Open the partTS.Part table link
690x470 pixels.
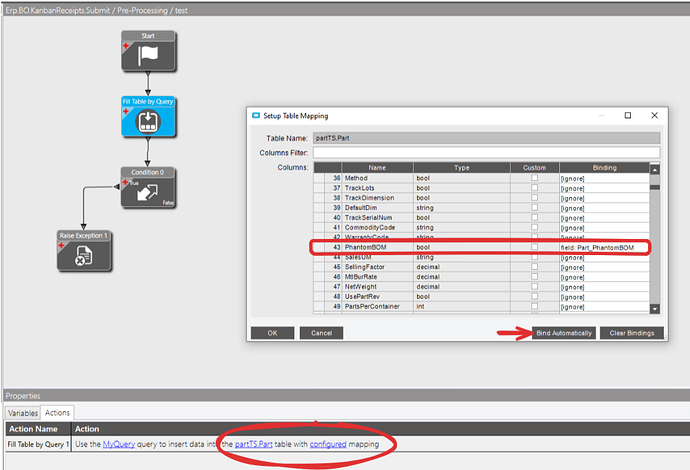pos(253,444)
